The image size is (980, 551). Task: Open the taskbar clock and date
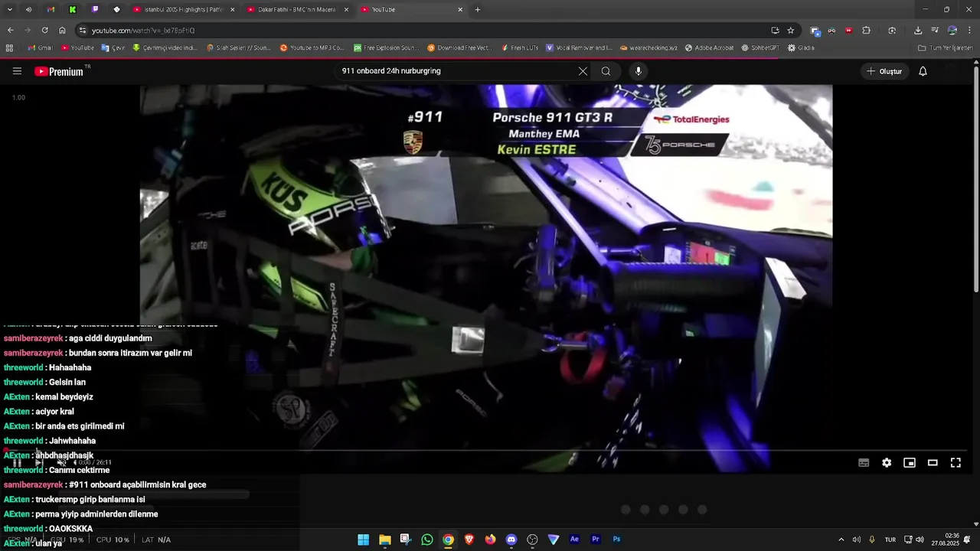coord(946,540)
